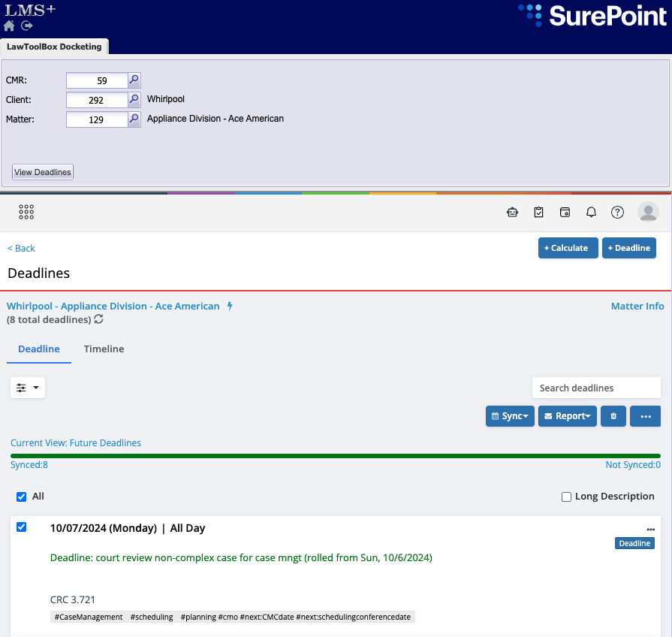The height and width of the screenshot is (637, 672).
Task: Click the Not Synced:0 label
Action: point(633,465)
